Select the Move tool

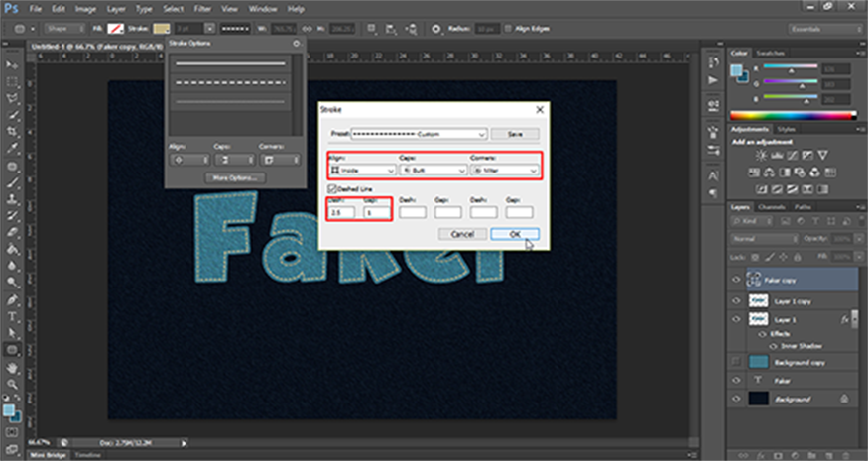click(13, 64)
